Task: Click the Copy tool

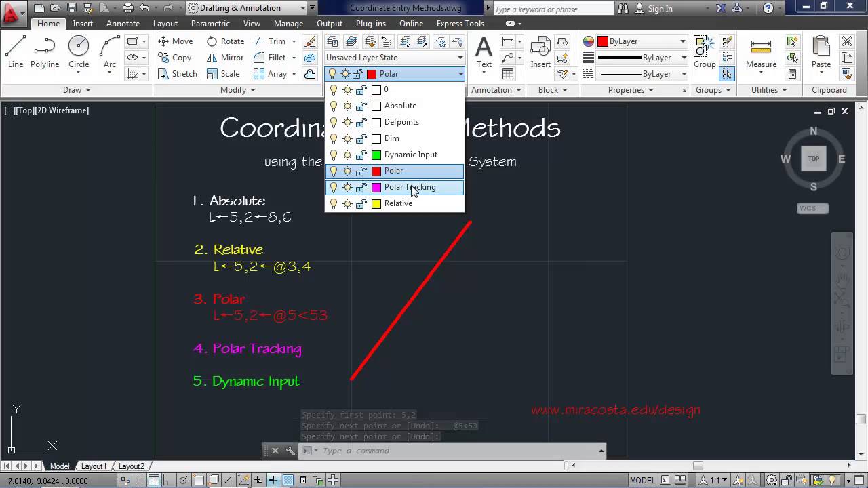Action: (174, 58)
